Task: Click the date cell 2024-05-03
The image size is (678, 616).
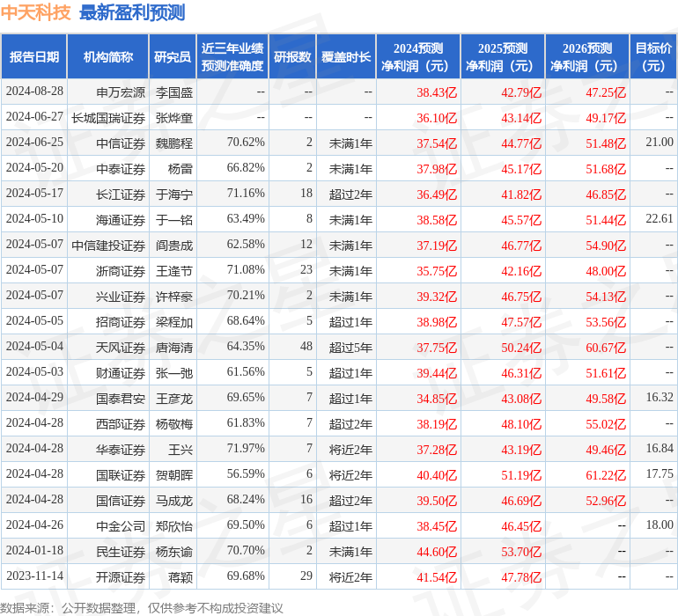Action: pyautogui.click(x=34, y=372)
